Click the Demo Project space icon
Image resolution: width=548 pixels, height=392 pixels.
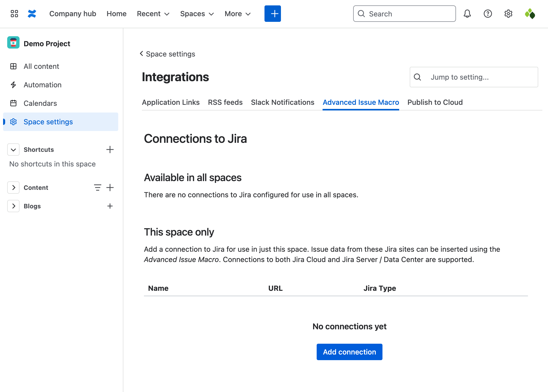click(13, 43)
